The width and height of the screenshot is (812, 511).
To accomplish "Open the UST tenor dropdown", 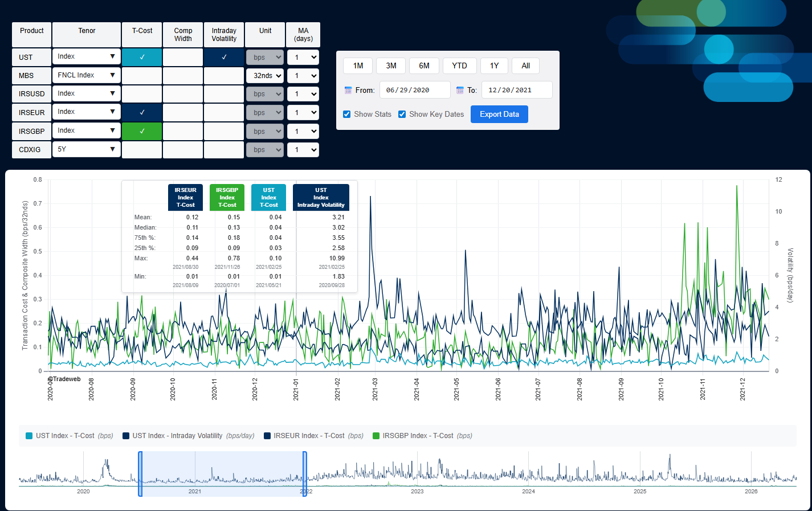I will [x=87, y=56].
